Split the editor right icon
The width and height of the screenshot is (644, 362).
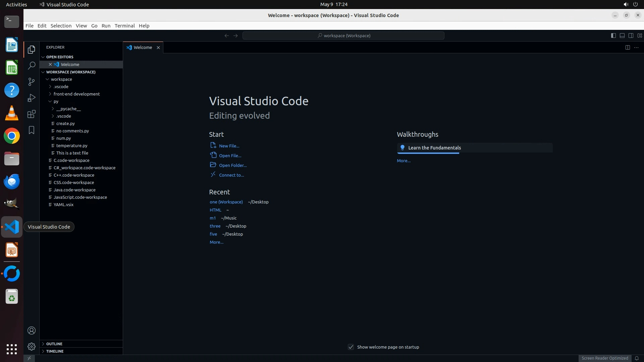click(627, 47)
